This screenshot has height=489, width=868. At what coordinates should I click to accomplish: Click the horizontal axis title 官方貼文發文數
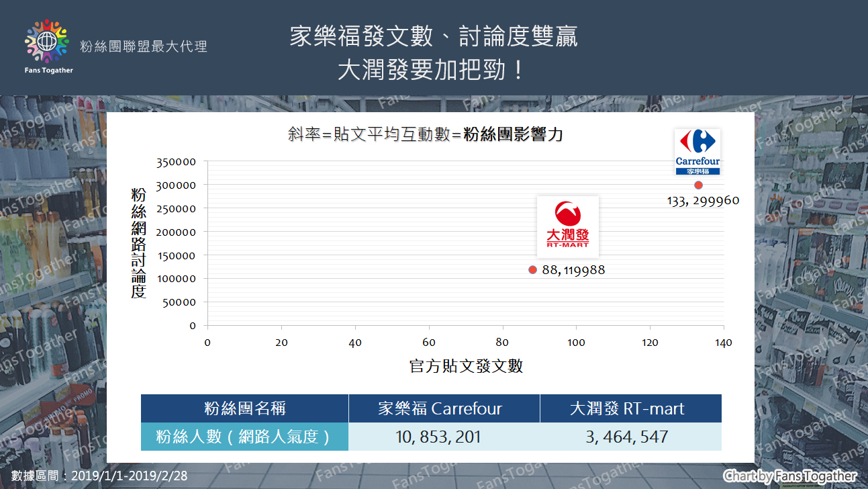pos(466,366)
